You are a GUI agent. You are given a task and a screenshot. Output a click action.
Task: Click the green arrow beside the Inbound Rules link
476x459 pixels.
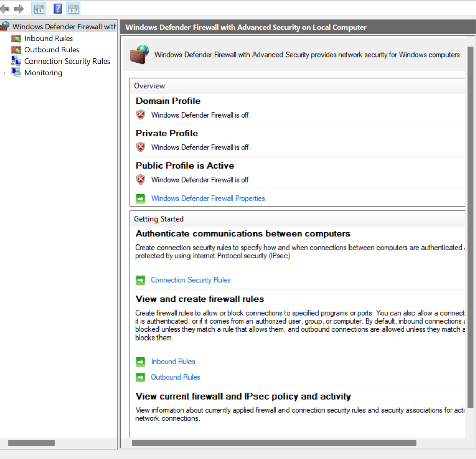(x=140, y=362)
